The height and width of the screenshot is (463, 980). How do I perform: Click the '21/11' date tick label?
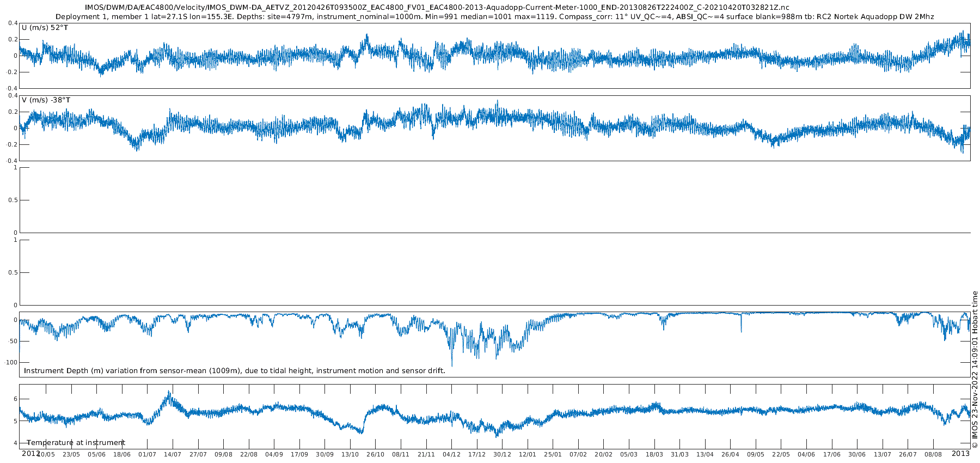click(x=426, y=454)
